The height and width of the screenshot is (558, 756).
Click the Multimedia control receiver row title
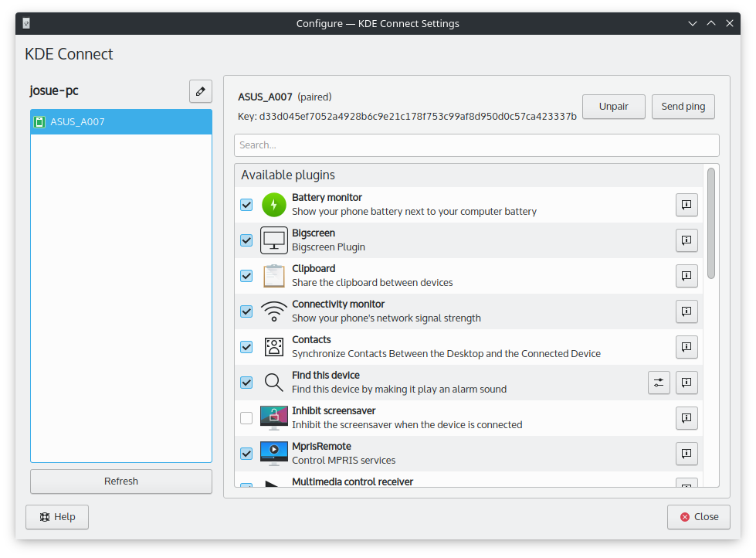coord(352,481)
